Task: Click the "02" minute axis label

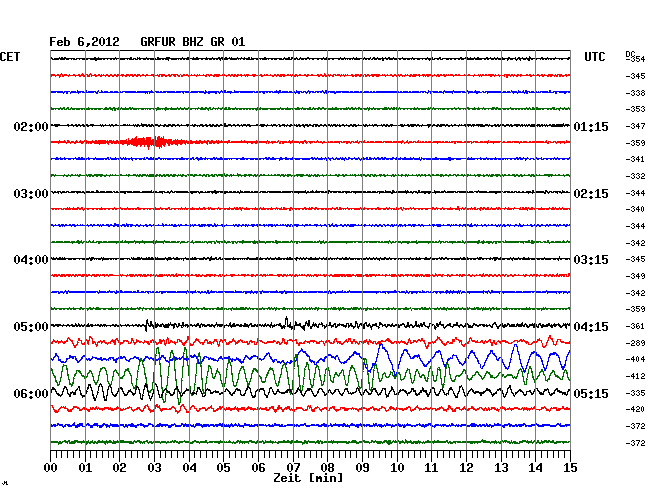Action: coord(119,468)
